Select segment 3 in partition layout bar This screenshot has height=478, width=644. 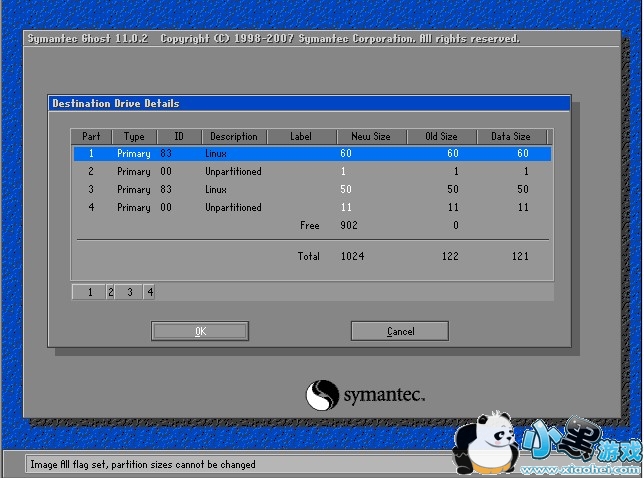(x=129, y=293)
